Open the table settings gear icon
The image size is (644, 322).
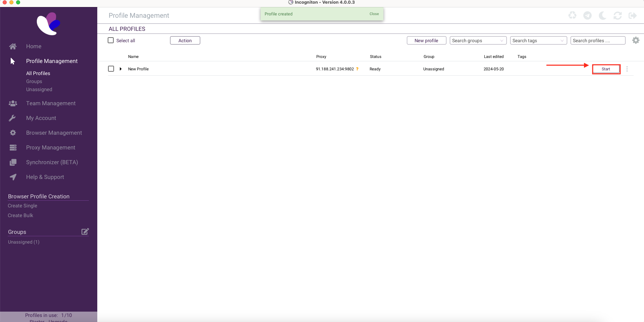point(636,40)
